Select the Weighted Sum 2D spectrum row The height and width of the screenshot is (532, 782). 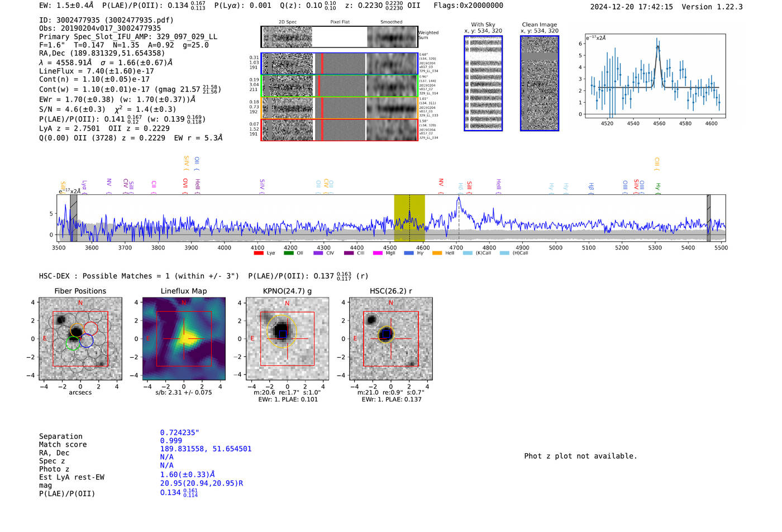pyautogui.click(x=339, y=37)
